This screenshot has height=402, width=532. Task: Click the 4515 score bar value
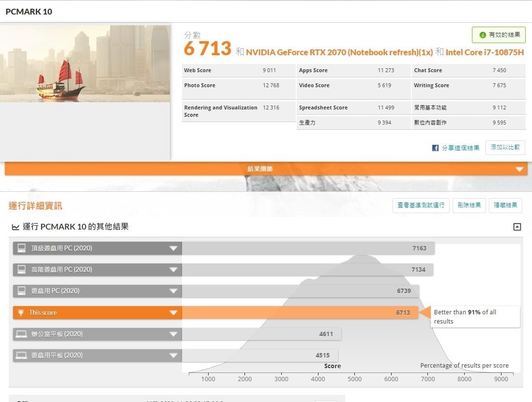tap(323, 356)
